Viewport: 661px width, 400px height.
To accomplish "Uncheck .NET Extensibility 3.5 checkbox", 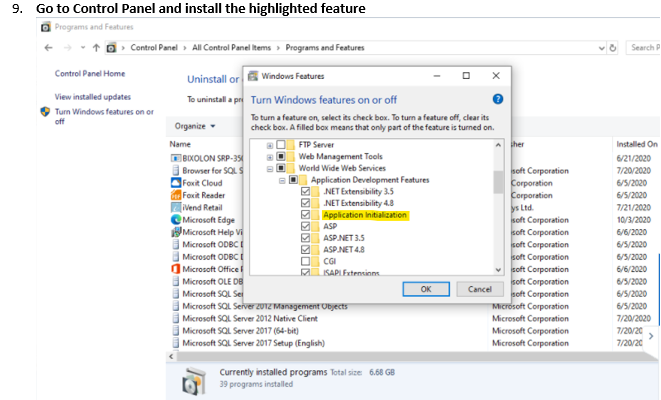I will click(x=305, y=191).
